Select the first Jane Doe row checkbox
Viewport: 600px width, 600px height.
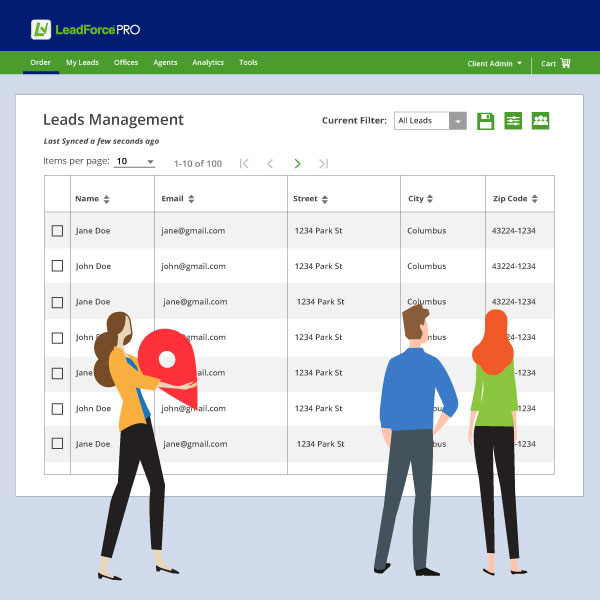pos(57,231)
